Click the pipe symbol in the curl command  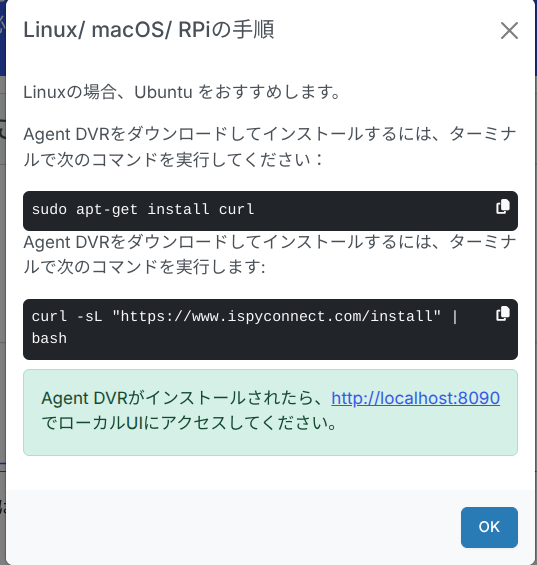[455, 317]
